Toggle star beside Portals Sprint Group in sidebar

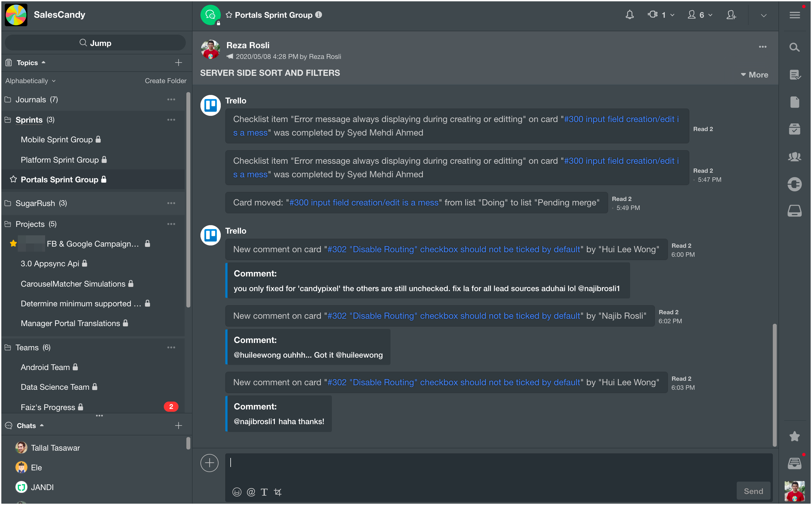[x=13, y=179]
